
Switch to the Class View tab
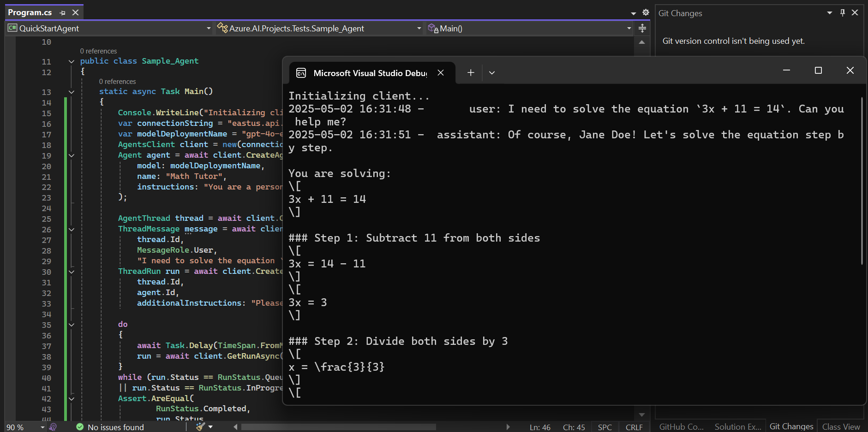pos(841,427)
